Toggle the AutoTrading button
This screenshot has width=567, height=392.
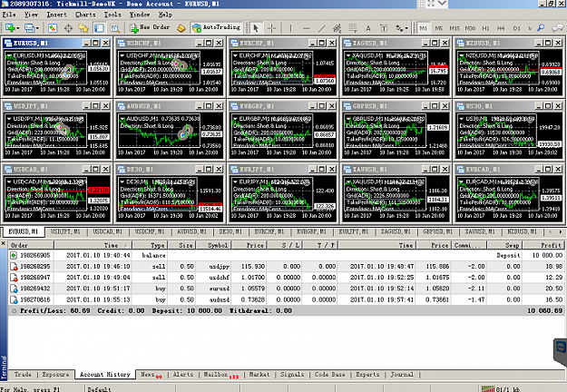click(216, 27)
